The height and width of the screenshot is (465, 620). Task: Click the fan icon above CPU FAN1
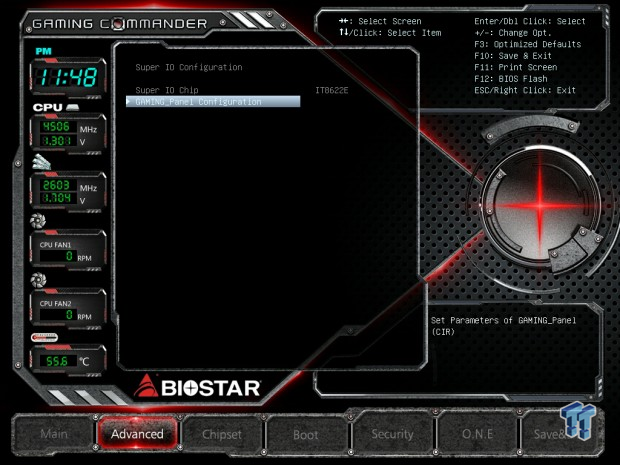[38, 221]
